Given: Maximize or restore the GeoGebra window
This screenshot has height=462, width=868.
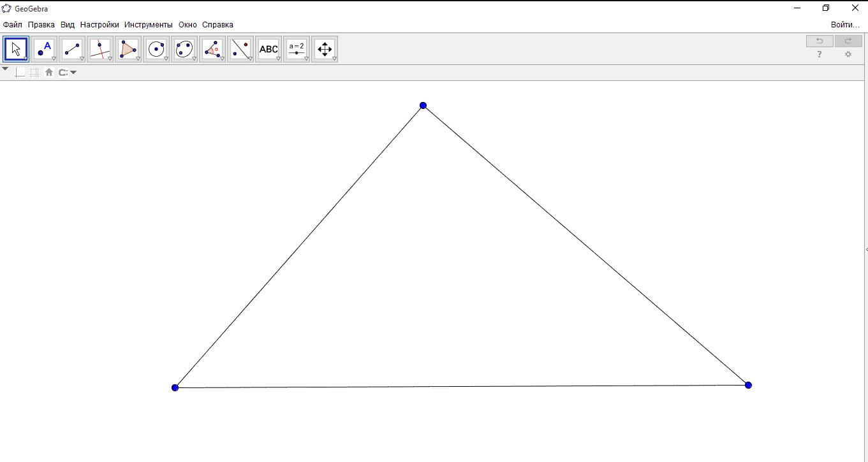Looking at the screenshot, I should (x=826, y=8).
